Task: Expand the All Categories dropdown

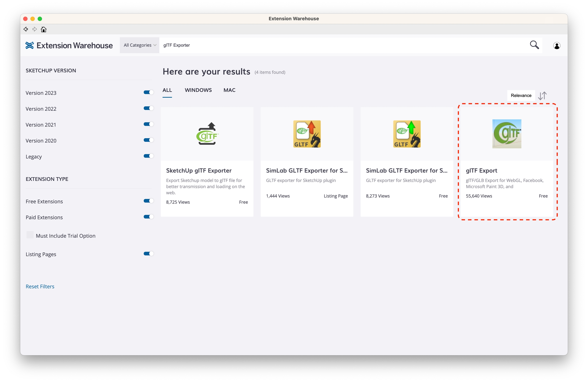Action: (x=140, y=45)
